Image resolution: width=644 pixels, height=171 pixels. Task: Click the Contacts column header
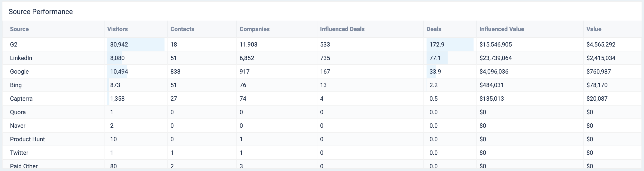click(182, 29)
